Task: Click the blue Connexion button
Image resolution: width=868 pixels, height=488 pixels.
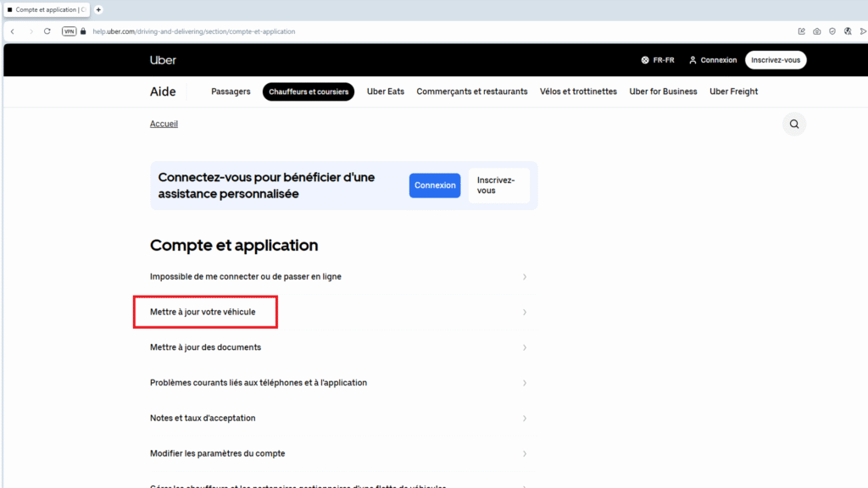Action: pyautogui.click(x=435, y=186)
